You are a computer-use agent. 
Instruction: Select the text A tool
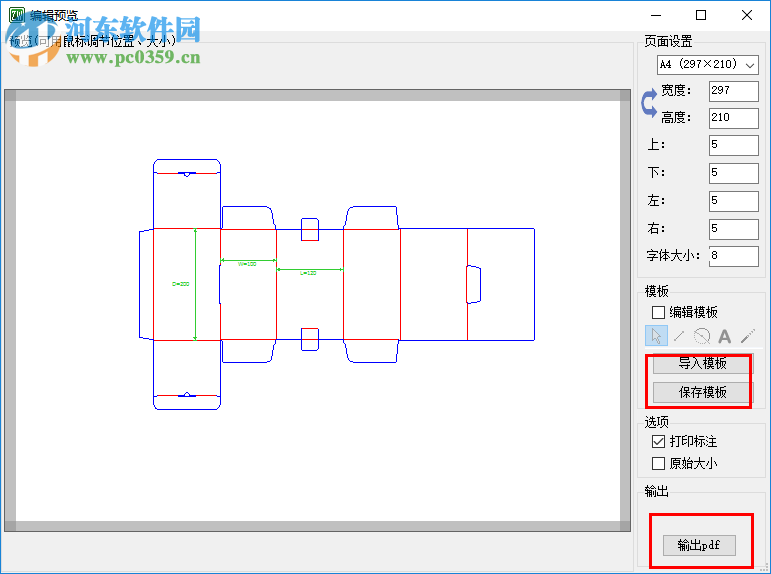point(724,336)
